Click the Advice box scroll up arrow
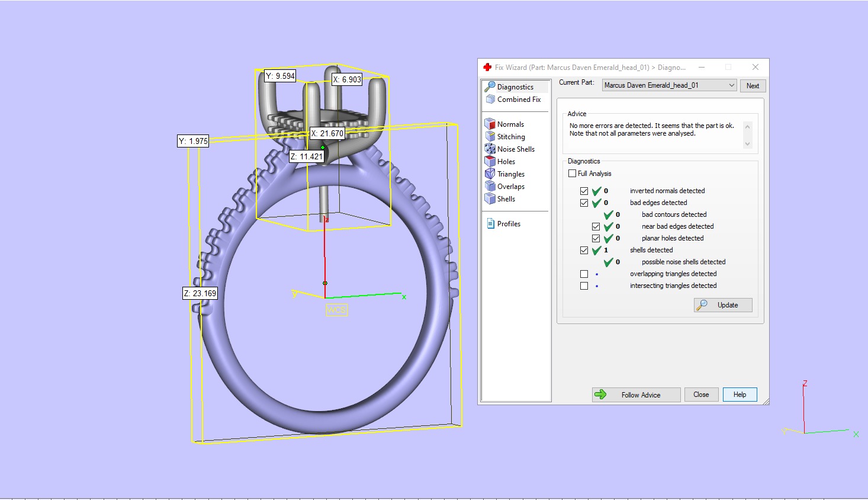 click(x=747, y=127)
